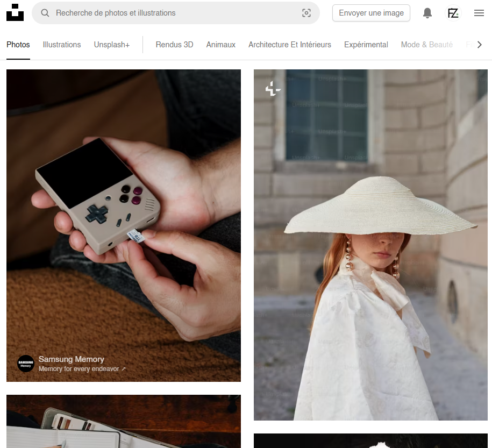Browse the Animaux category
Screen dimensions: 492x448
point(221,45)
